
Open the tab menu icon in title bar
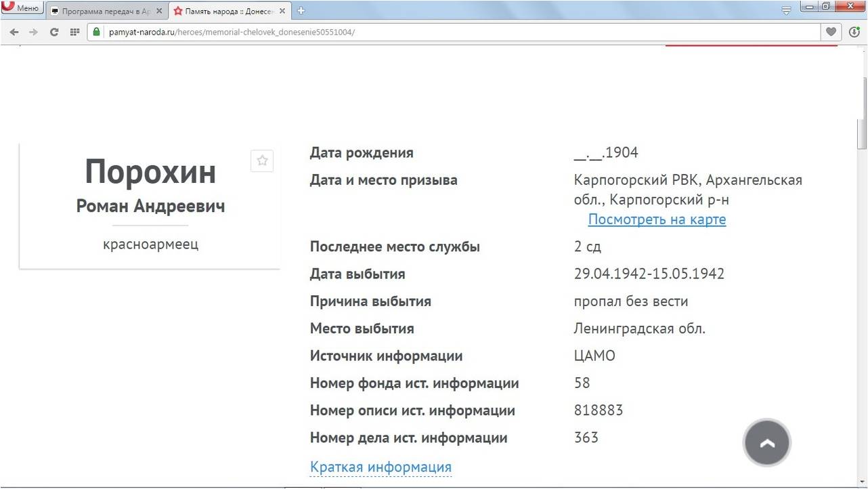click(x=786, y=10)
